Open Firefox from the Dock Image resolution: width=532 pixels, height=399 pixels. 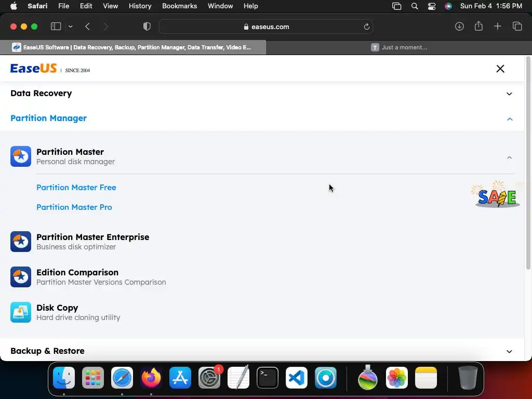[151, 378]
